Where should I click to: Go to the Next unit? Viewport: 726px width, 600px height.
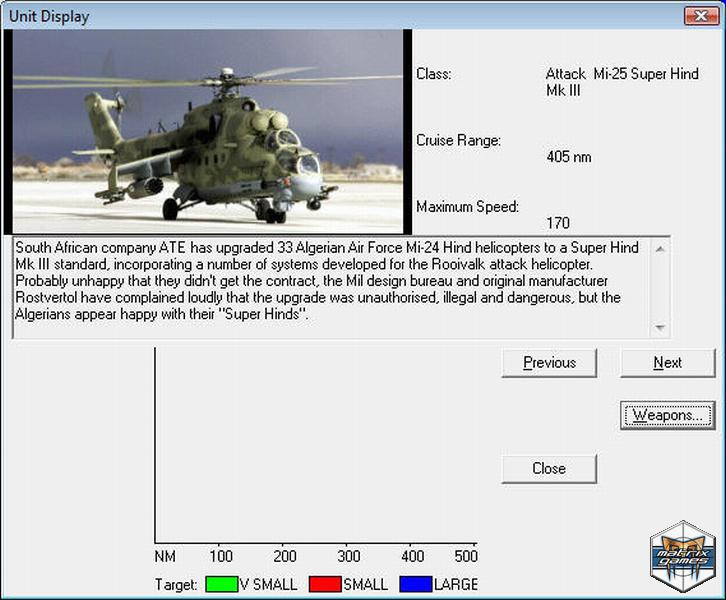coord(668,363)
